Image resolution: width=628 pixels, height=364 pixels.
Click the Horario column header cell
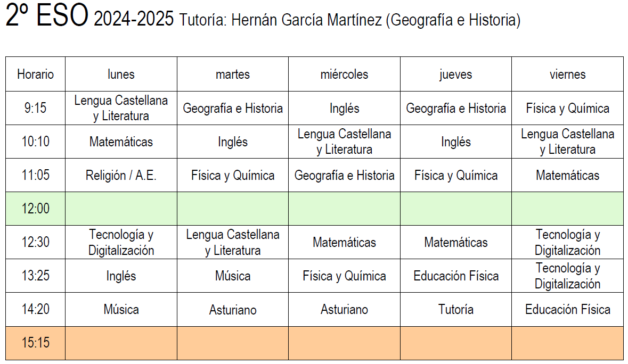point(35,75)
